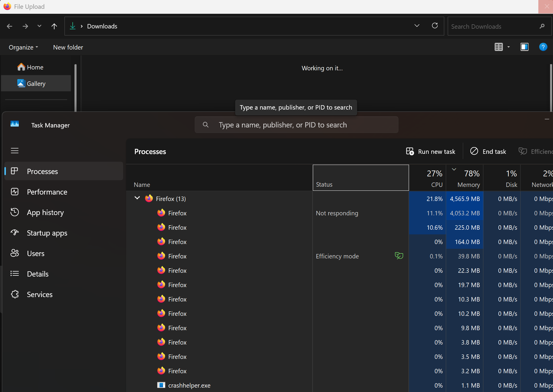Screen dimensions: 553x392
Task: Open the Processes tab
Action: (64, 171)
